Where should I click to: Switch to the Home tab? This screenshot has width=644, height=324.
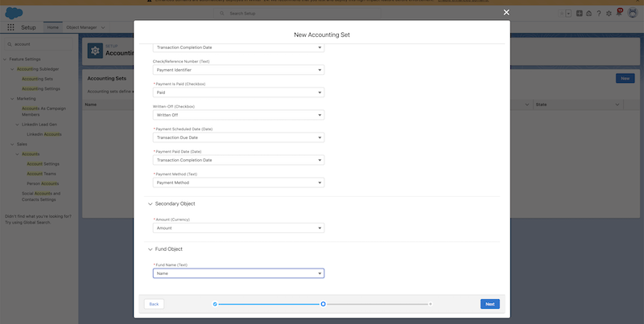coord(52,27)
